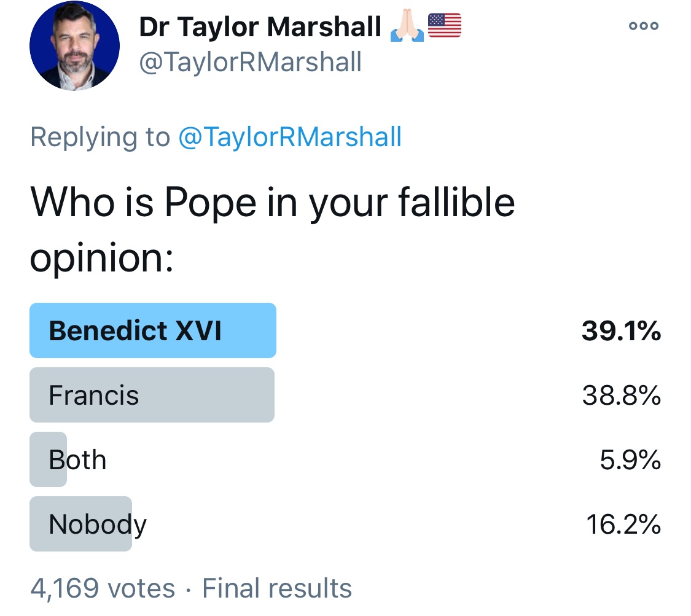This screenshot has width=691, height=616.
Task: Click the Final results label
Action: point(277,588)
